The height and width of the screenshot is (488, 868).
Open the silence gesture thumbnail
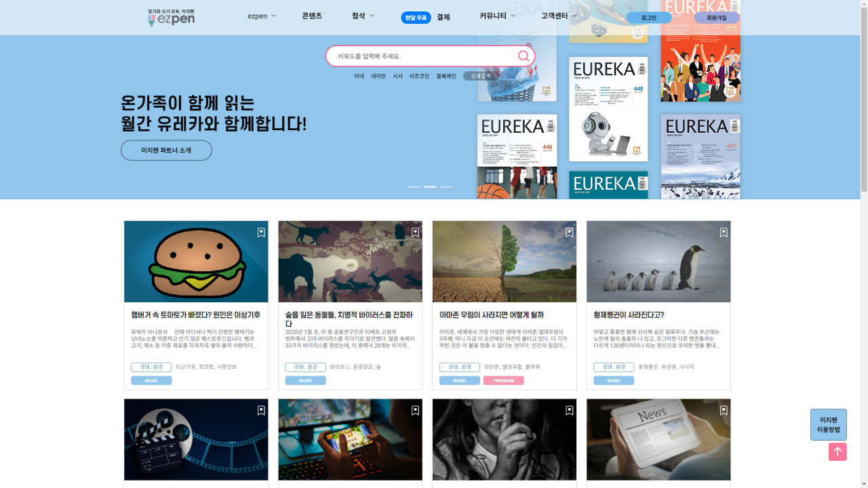(505, 440)
